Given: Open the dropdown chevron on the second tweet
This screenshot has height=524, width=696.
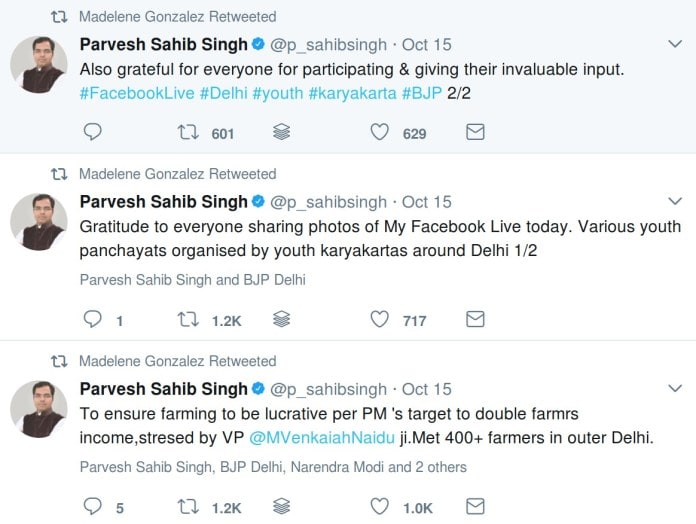Looking at the screenshot, I should tap(674, 202).
